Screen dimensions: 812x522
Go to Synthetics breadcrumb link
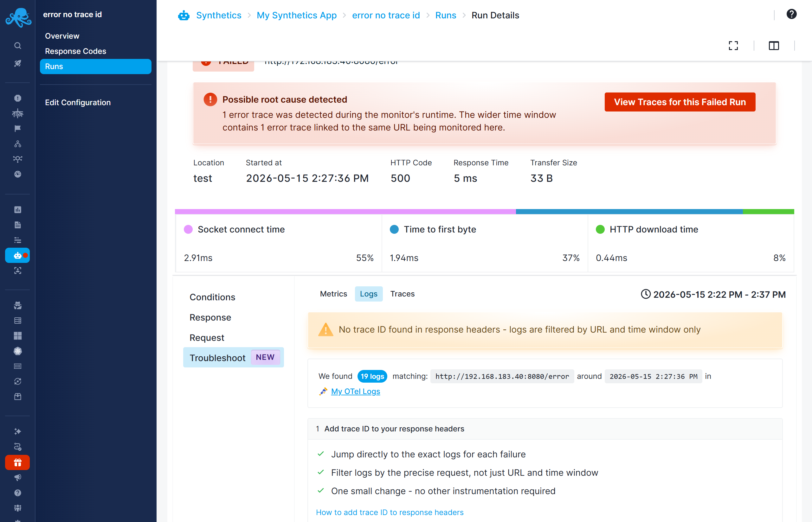(219, 16)
